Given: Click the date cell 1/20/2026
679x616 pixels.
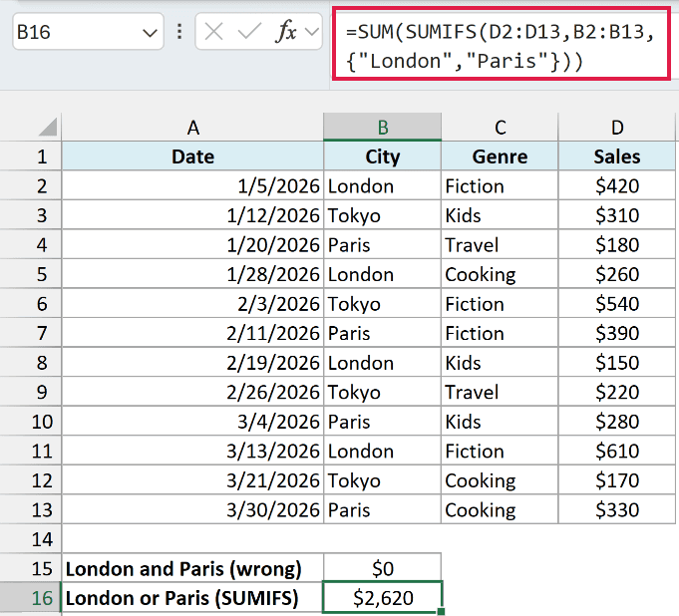Looking at the screenshot, I should 192,244.
